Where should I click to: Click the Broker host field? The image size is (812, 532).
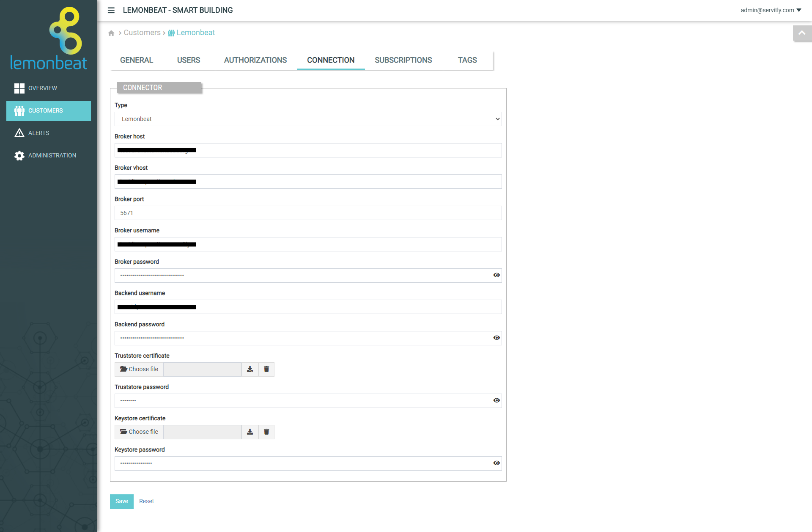coord(308,150)
